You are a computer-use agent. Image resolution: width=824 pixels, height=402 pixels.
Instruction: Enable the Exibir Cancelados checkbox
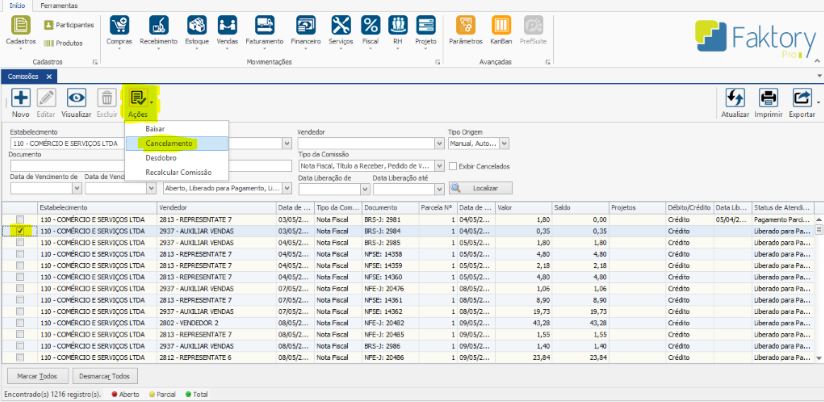click(x=453, y=166)
